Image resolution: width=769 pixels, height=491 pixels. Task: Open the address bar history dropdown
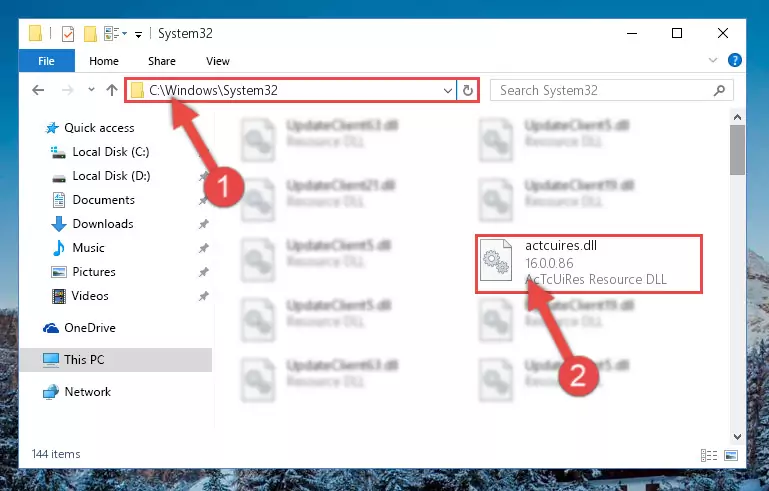(447, 90)
